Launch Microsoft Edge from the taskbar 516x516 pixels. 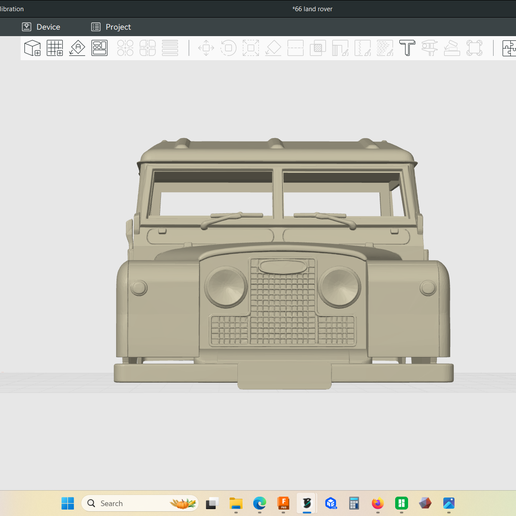click(x=260, y=503)
